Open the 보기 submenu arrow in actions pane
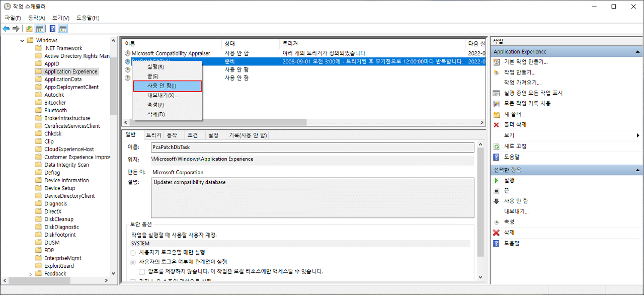644x295 pixels. [638, 135]
